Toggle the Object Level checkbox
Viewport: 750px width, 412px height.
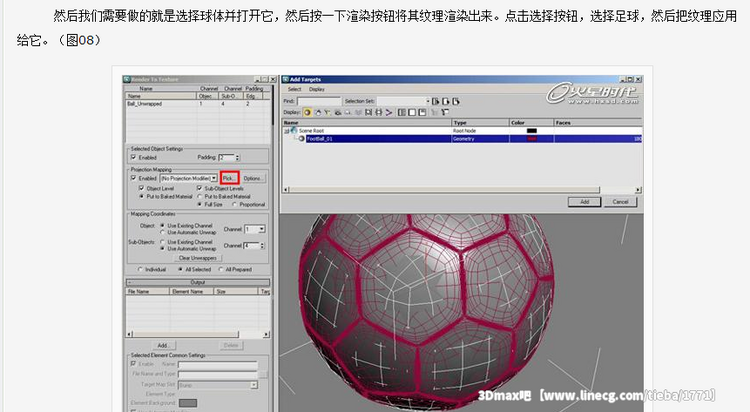(141, 189)
